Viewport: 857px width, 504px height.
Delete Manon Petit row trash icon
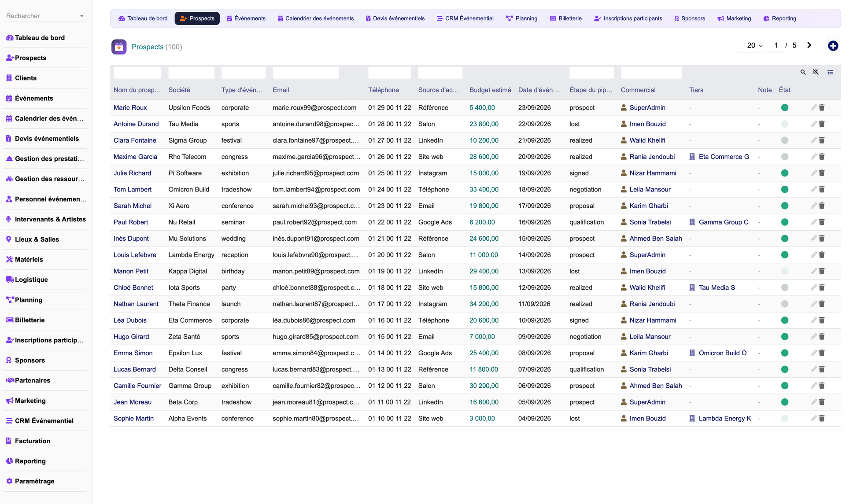point(822,272)
